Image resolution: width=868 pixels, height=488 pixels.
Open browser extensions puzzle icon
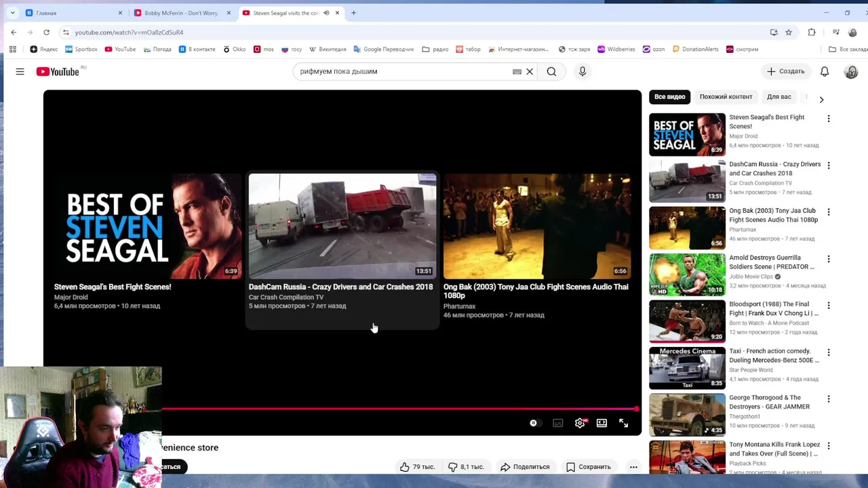pyautogui.click(x=812, y=32)
